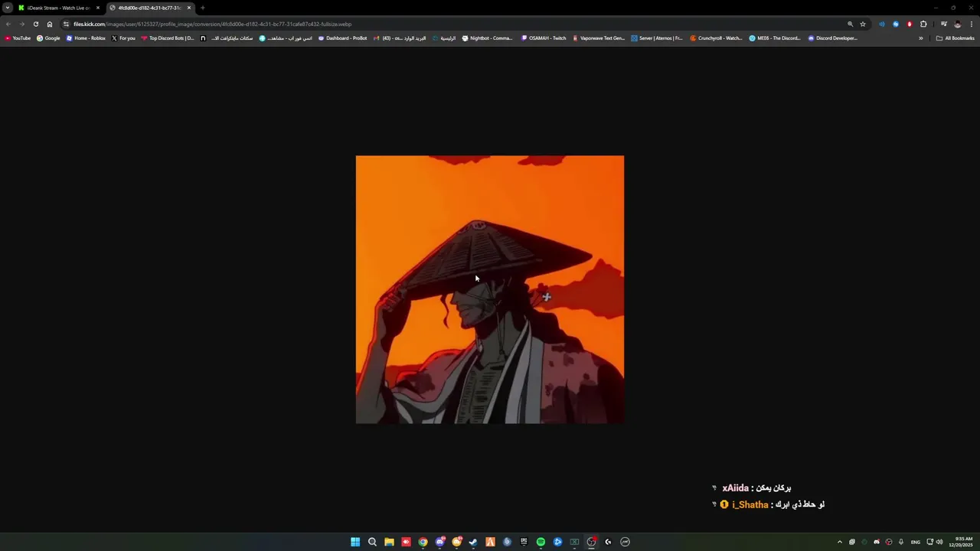Open the X For you bookmark
Viewport: 980px width, 551px height.
[123, 38]
